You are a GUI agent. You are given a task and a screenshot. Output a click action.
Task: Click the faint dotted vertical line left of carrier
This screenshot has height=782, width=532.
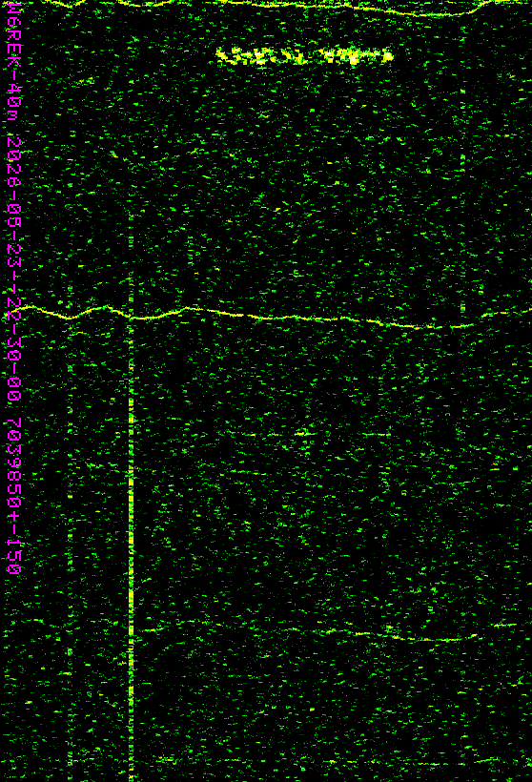(70, 548)
